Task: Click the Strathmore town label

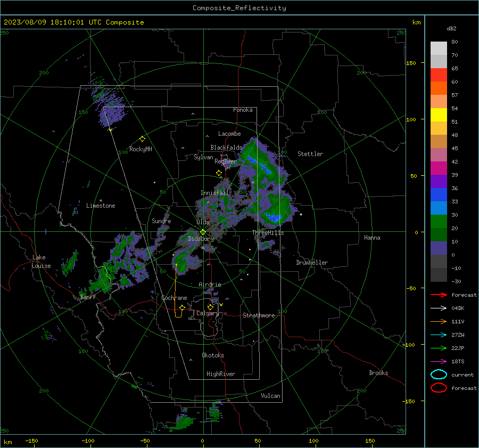Action: (259, 315)
